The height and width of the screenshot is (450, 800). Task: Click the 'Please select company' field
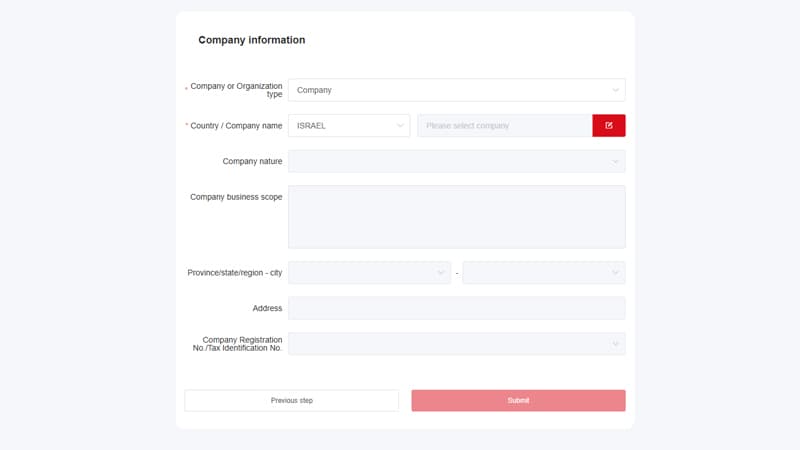tap(504, 126)
